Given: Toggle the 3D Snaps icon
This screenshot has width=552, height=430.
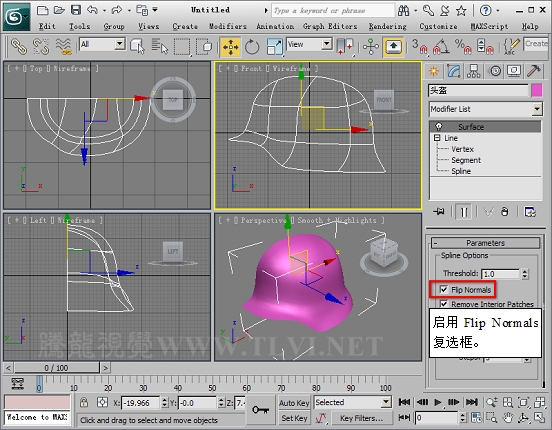Looking at the screenshot, I should point(419,46).
